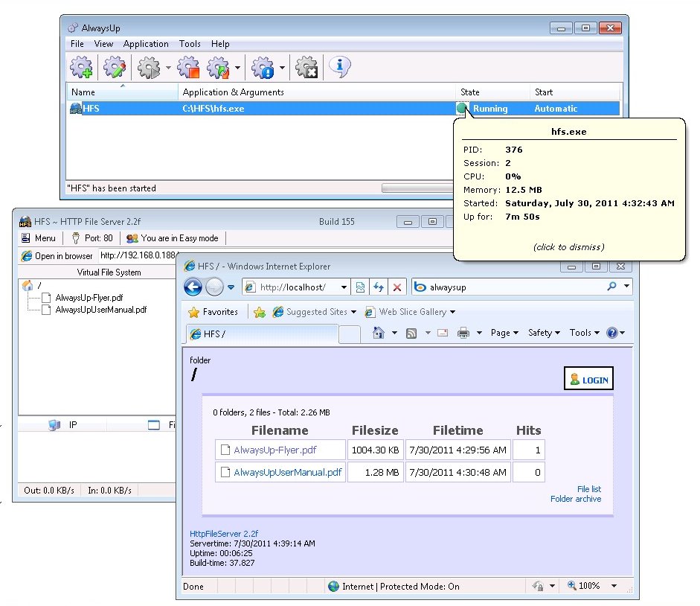Screen dimensions: 700x606
Task: Click the Add Application gear icon in AlwaysUp
Action: (x=81, y=67)
